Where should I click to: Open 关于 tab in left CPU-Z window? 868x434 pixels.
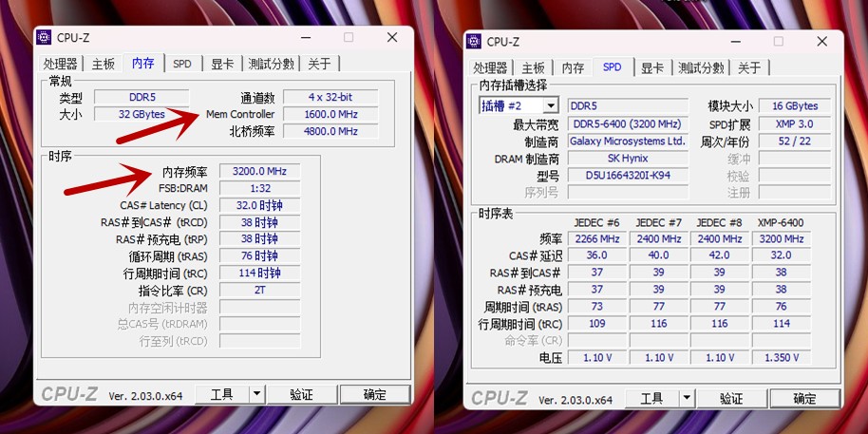319,64
